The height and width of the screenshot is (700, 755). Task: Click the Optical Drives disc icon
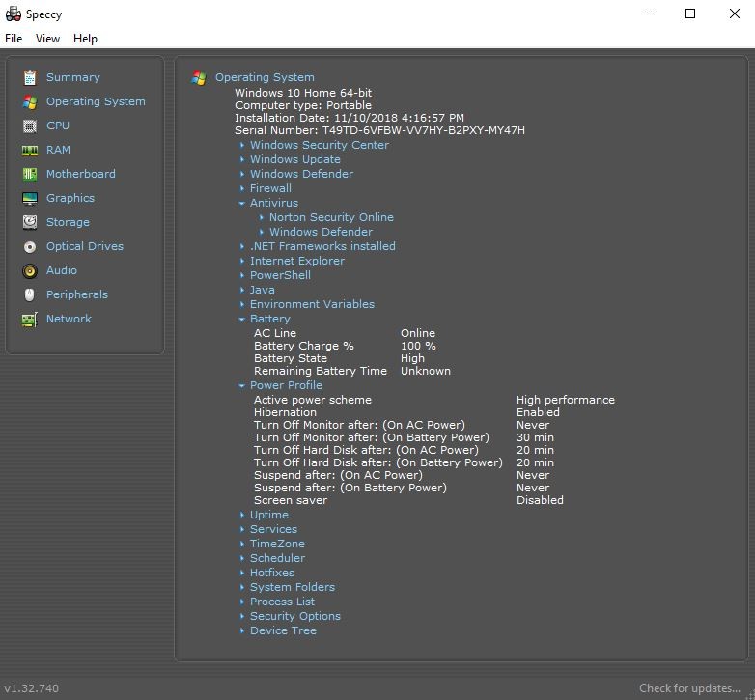click(x=30, y=246)
